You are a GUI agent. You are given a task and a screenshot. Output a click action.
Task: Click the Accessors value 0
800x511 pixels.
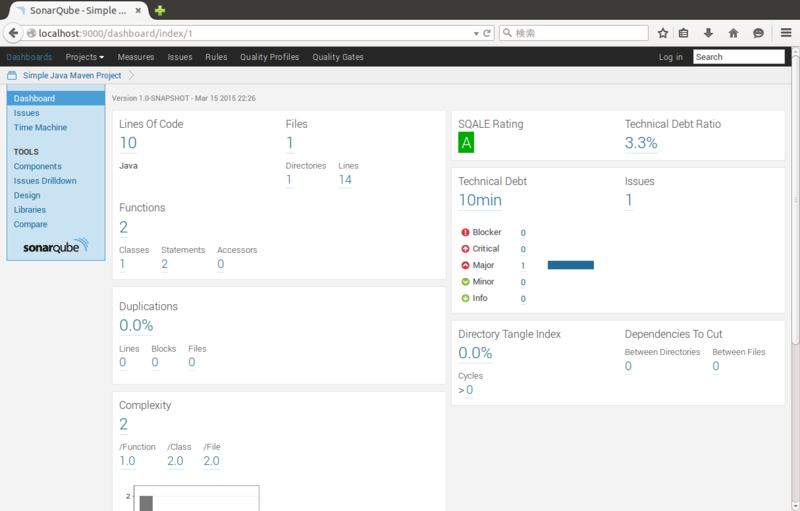click(220, 264)
